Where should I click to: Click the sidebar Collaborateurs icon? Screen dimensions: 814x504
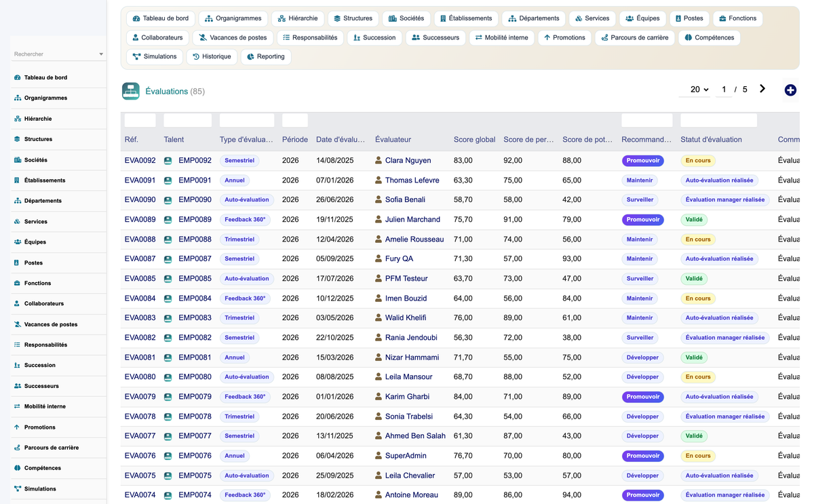click(17, 304)
